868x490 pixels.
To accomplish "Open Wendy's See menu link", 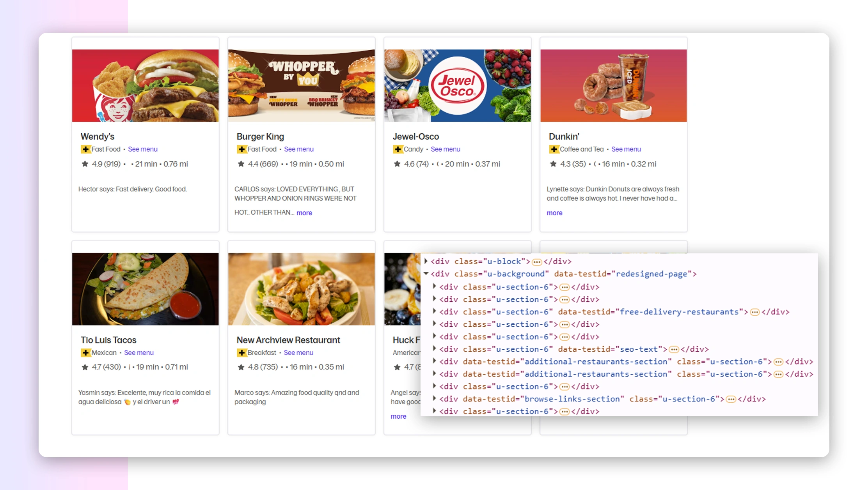I will 142,149.
